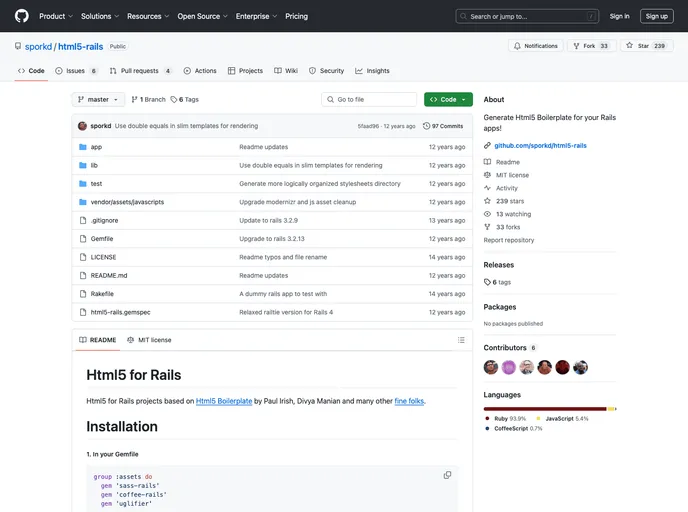Image resolution: width=688 pixels, height=512 pixels.
Task: Click the 13 watching eye icon
Action: click(x=487, y=214)
